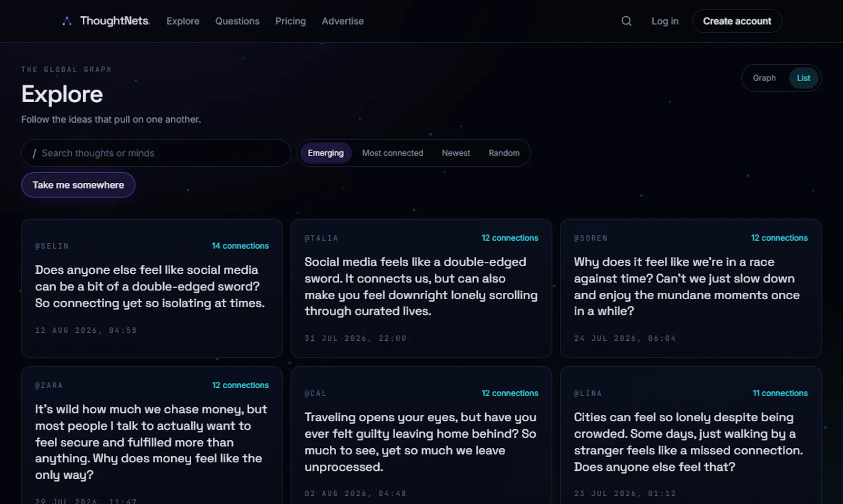Select the Emerging filter tab
Viewport: 843px width, 504px height.
pos(326,153)
